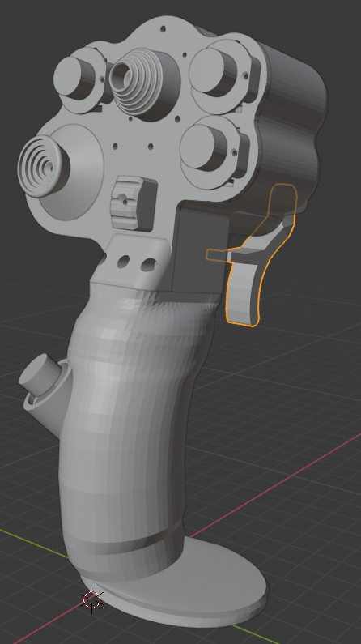Select the small ridged rectangular switch on the plate
The height and width of the screenshot is (644, 361).
(x=134, y=203)
